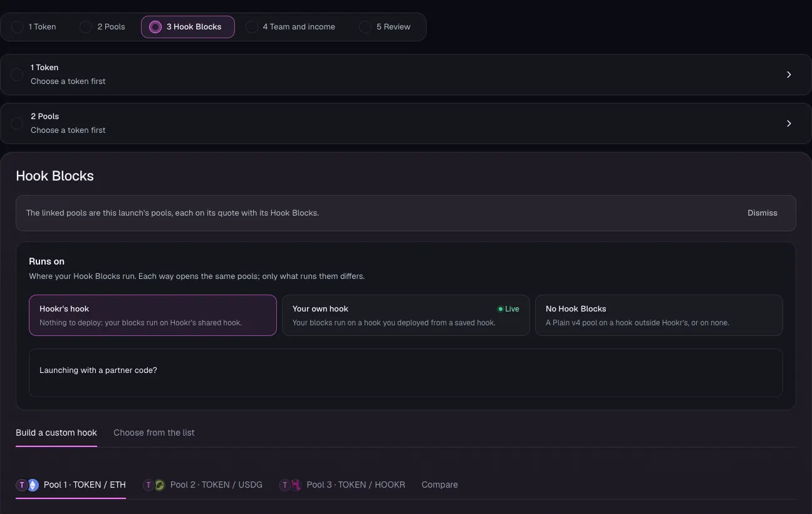Select Pool 1 TOKEN / ETH tab
Screen dimensions: 812x514
point(71,485)
